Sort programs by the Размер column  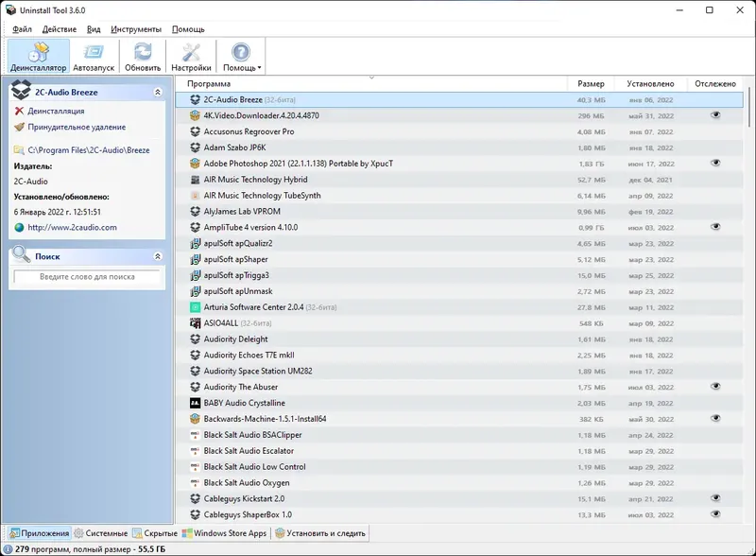(591, 84)
